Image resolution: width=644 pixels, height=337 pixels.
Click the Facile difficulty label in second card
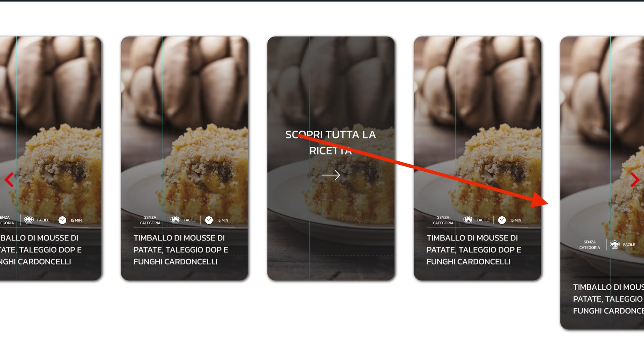point(190,220)
